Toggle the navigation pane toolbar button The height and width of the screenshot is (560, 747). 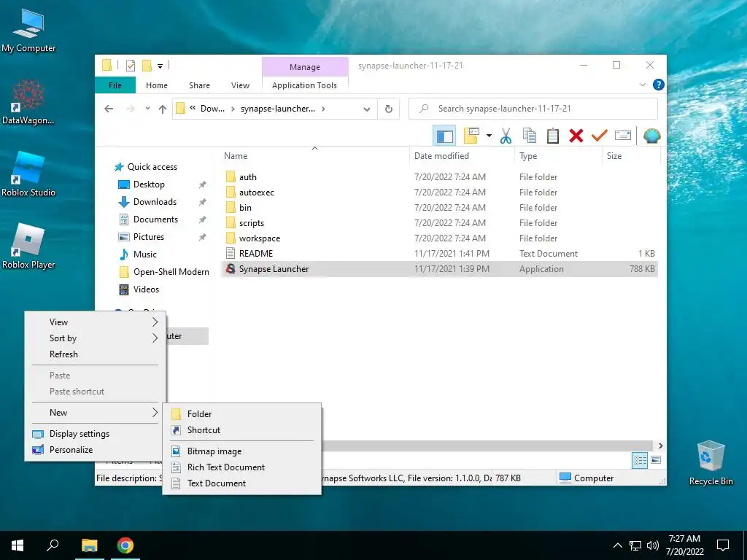coord(444,136)
